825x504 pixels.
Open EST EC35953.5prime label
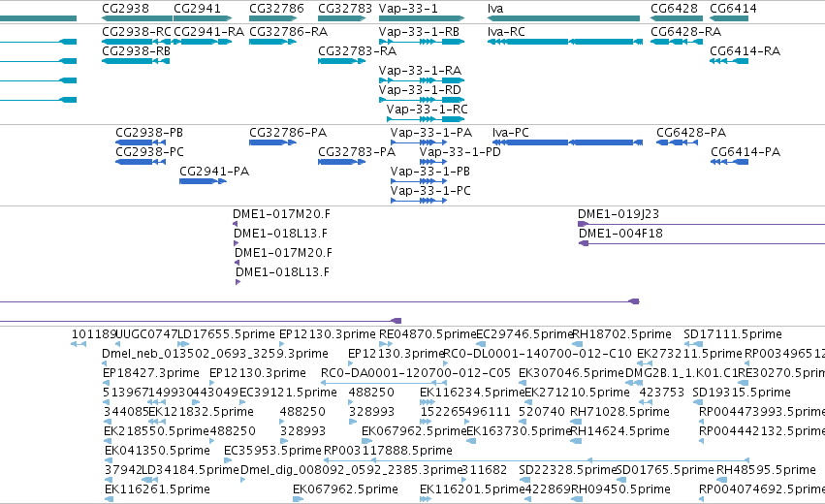tap(272, 451)
